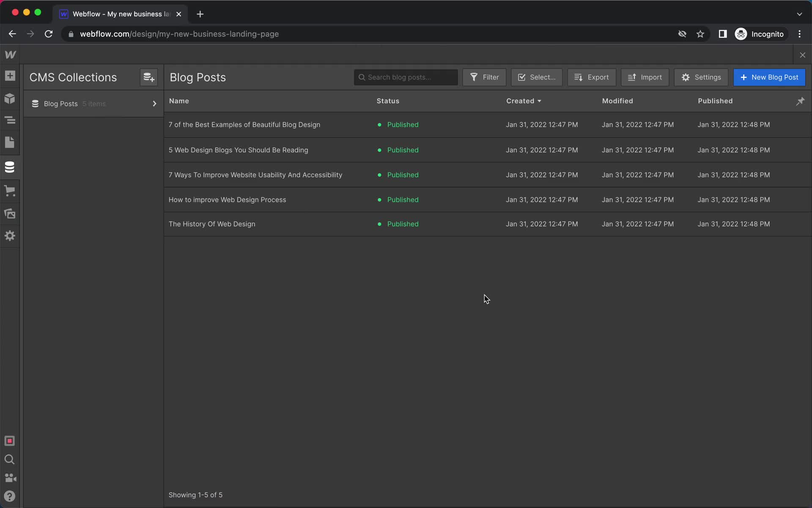Image resolution: width=812 pixels, height=508 pixels.
Task: Click the tracking protection eye icon
Action: tap(682, 34)
